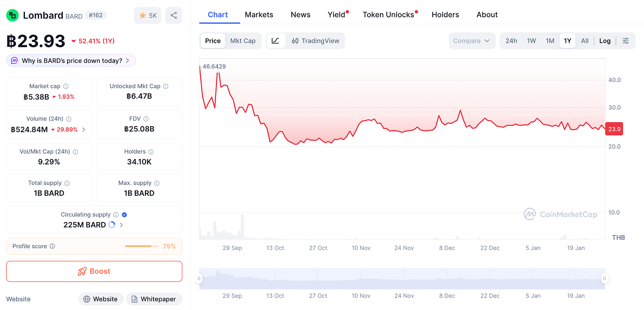Open the Markets tab
Image resolution: width=644 pixels, height=310 pixels.
259,15
